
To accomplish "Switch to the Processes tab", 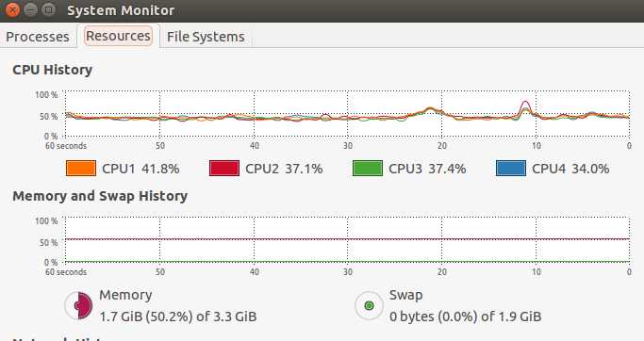I will (x=38, y=37).
